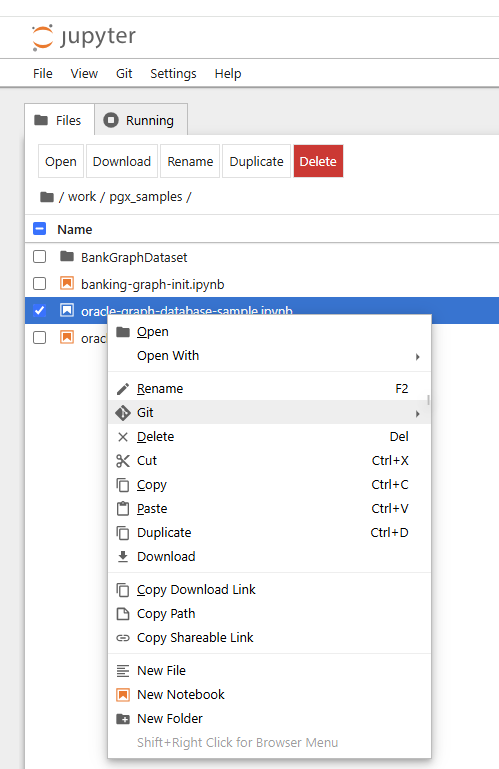
Task: Click the Download toolbar button
Action: (x=122, y=161)
